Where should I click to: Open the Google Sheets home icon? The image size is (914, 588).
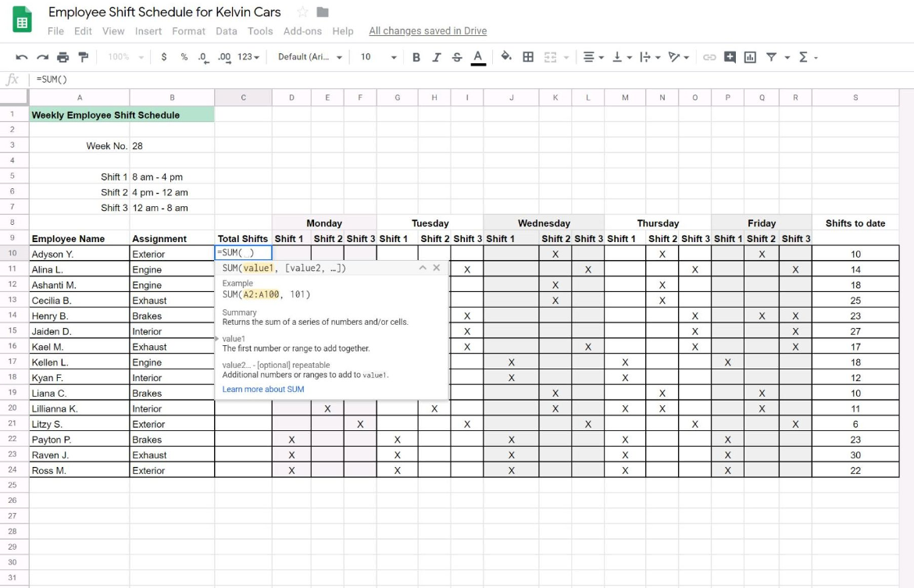22,20
